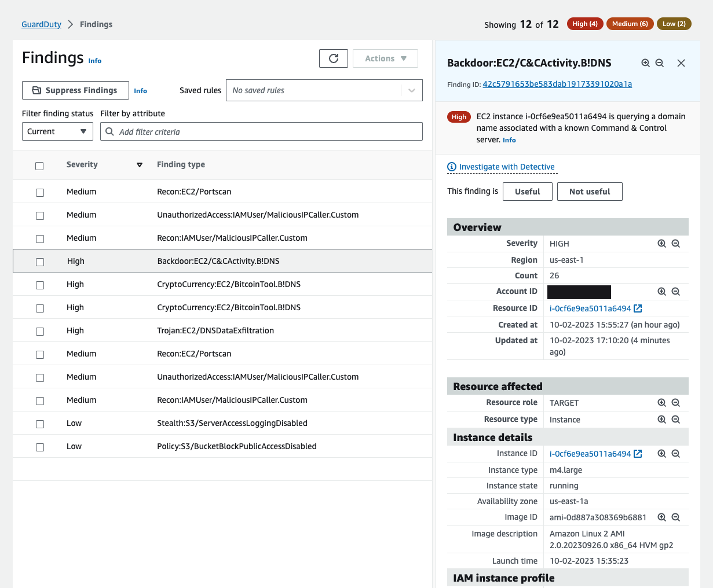Click the search magnifier in filter field
This screenshot has width=713, height=588.
point(109,131)
